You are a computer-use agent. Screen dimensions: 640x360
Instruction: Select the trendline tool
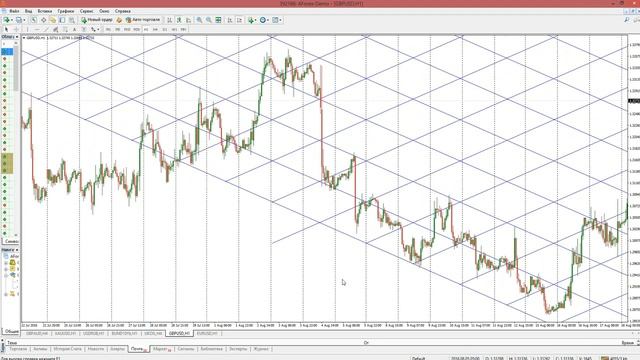[46, 29]
